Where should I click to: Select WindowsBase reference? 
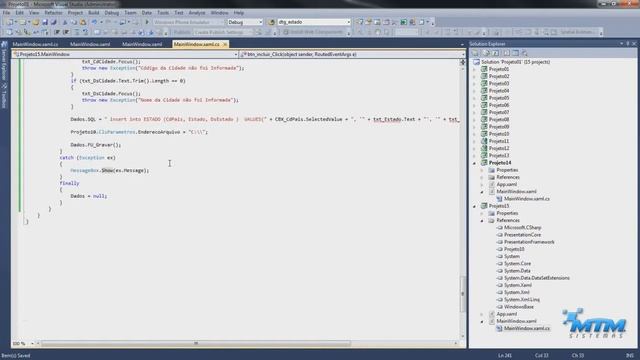519,307
